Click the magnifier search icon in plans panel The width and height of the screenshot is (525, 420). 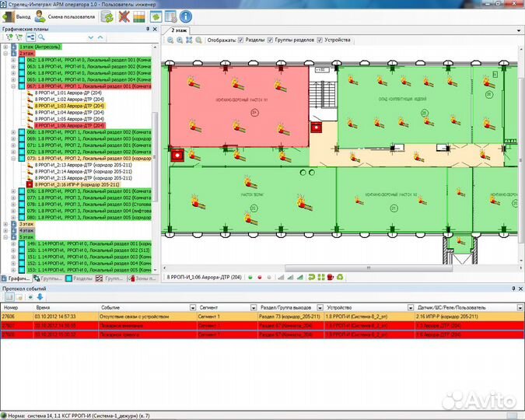tap(41, 37)
